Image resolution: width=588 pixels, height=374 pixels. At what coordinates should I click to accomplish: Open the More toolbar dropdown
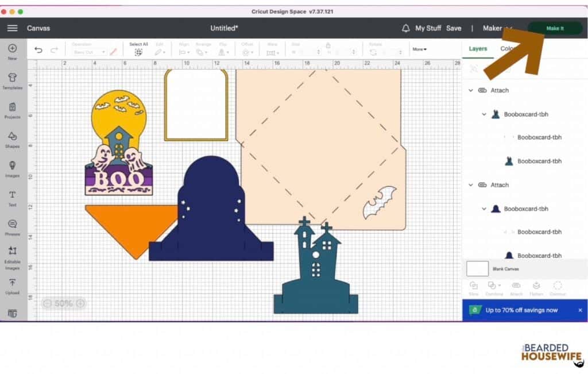click(419, 49)
